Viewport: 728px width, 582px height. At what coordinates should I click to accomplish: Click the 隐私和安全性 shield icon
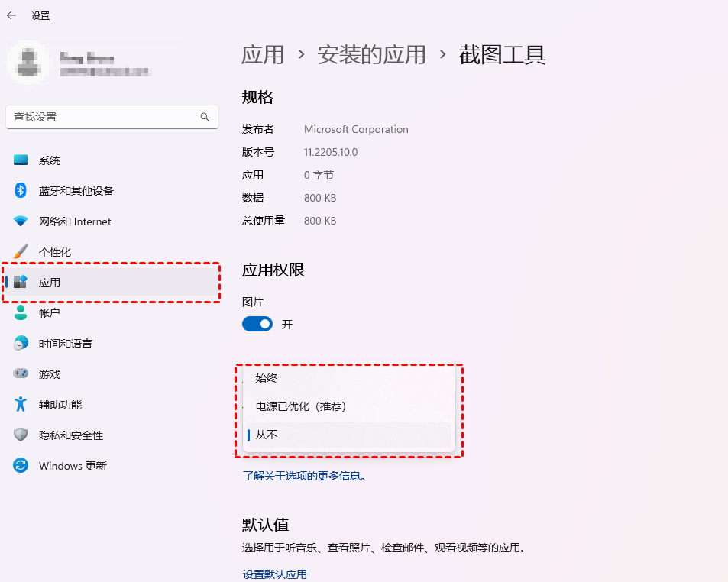21,435
